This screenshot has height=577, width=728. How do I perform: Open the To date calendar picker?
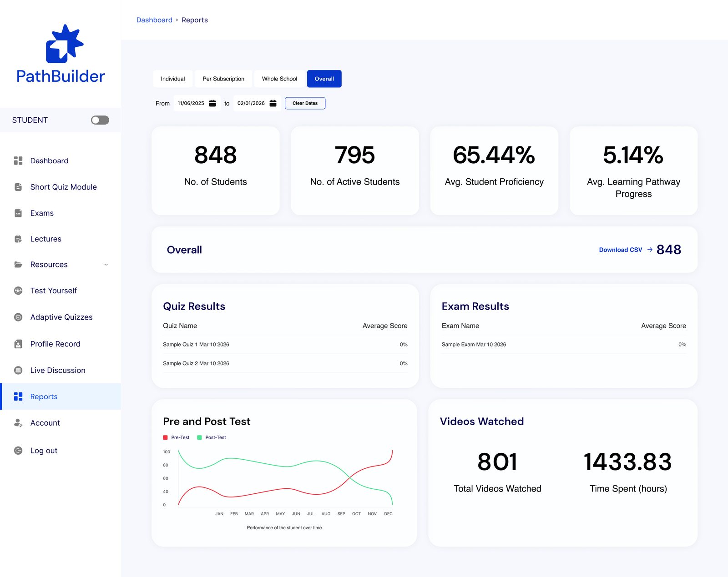coord(273,103)
